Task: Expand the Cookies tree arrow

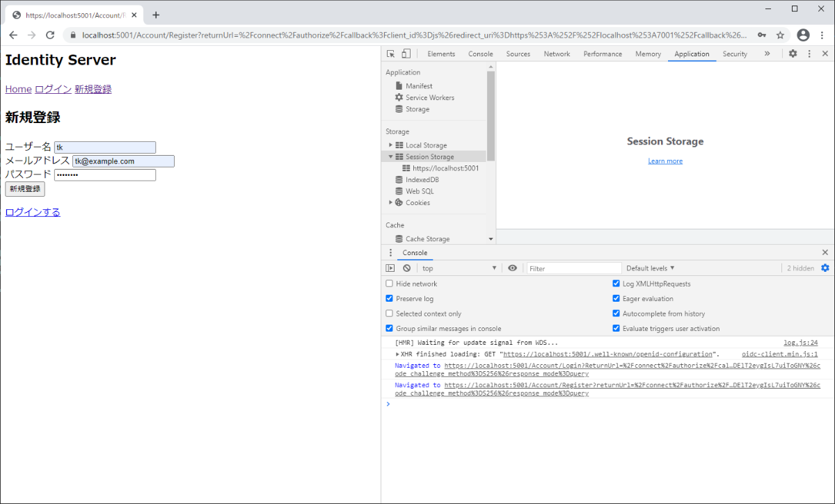Action: (x=390, y=202)
